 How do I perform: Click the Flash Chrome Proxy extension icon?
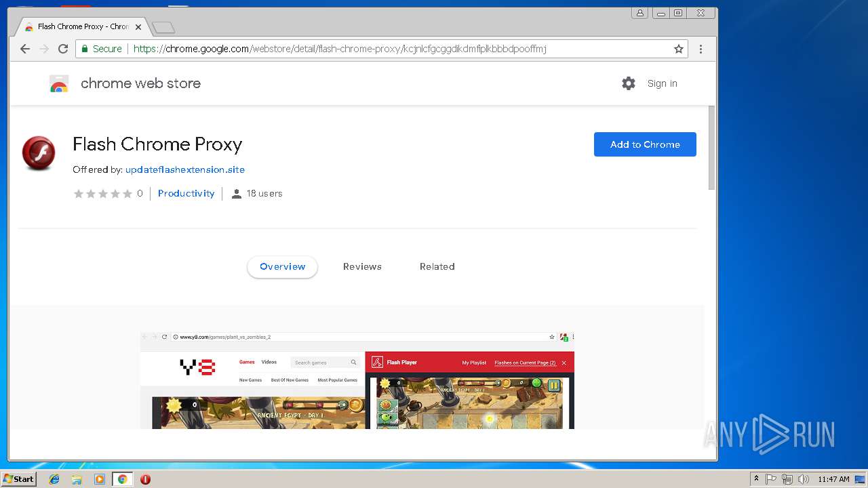[x=39, y=152]
